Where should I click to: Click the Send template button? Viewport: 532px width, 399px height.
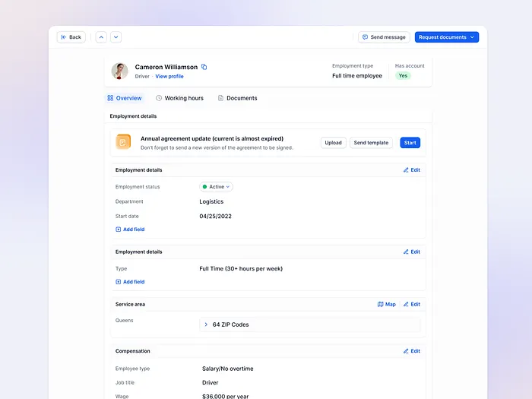(x=371, y=143)
